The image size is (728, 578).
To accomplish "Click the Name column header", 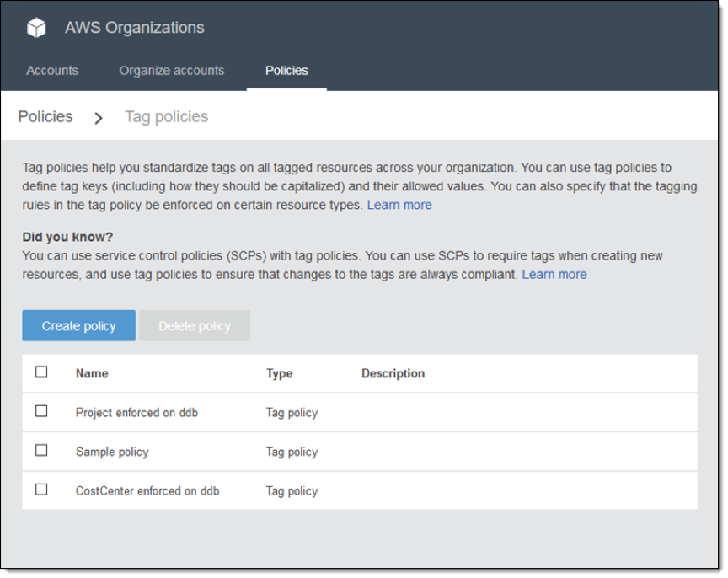I will pyautogui.click(x=92, y=373).
